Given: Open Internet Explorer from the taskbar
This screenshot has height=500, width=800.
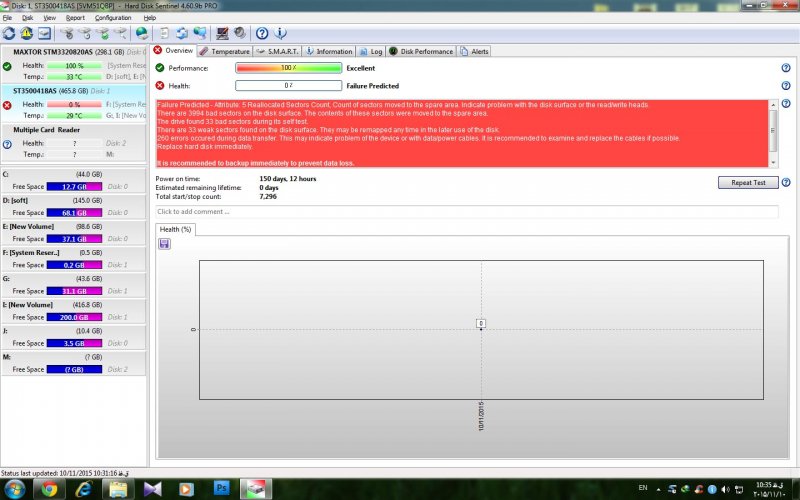Looking at the screenshot, I should [84, 489].
